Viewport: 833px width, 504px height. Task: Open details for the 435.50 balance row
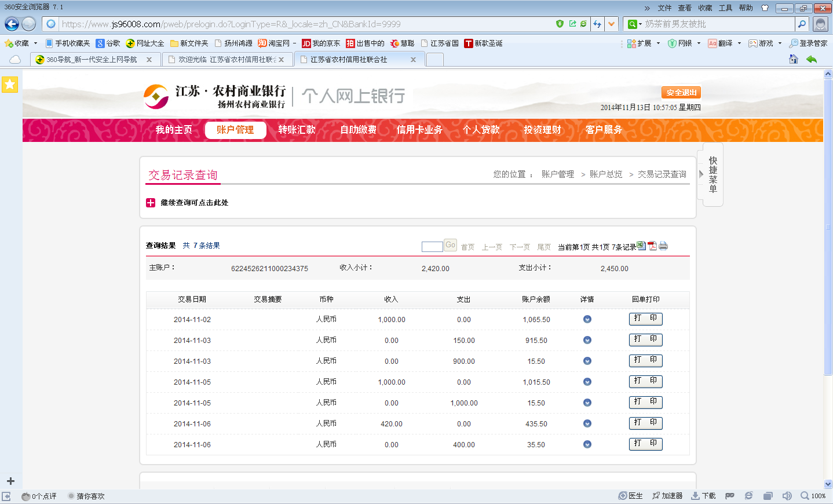tap(587, 423)
